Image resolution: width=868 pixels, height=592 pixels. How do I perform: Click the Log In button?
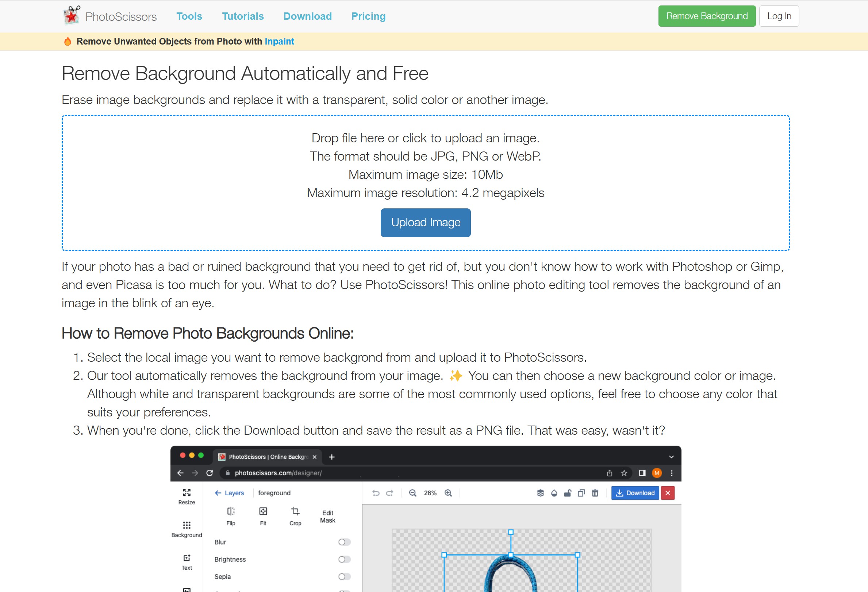(779, 16)
